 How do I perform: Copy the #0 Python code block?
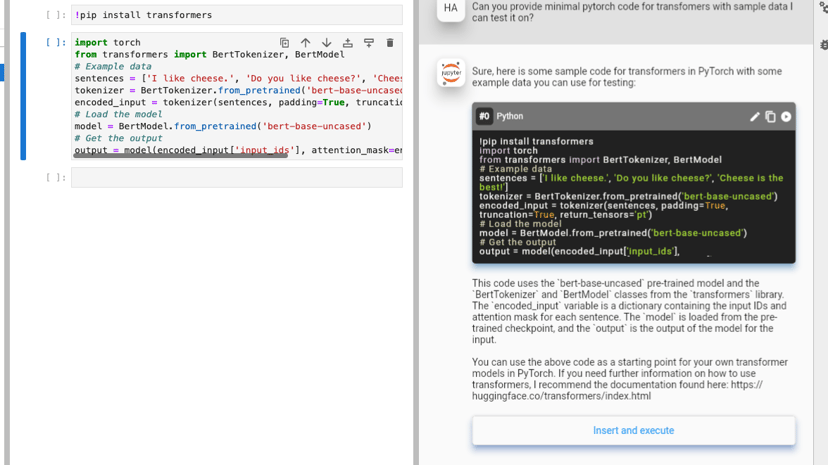(770, 117)
